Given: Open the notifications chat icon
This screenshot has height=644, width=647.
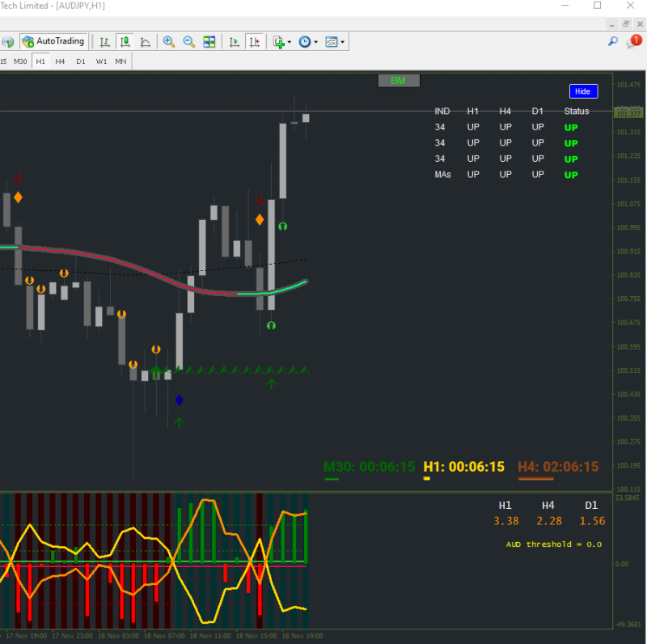Looking at the screenshot, I should coord(634,41).
